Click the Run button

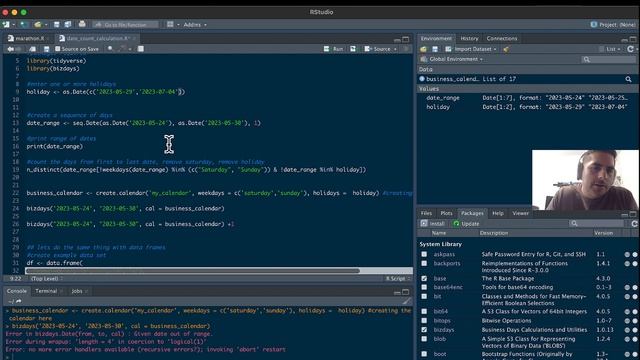pyautogui.click(x=334, y=49)
